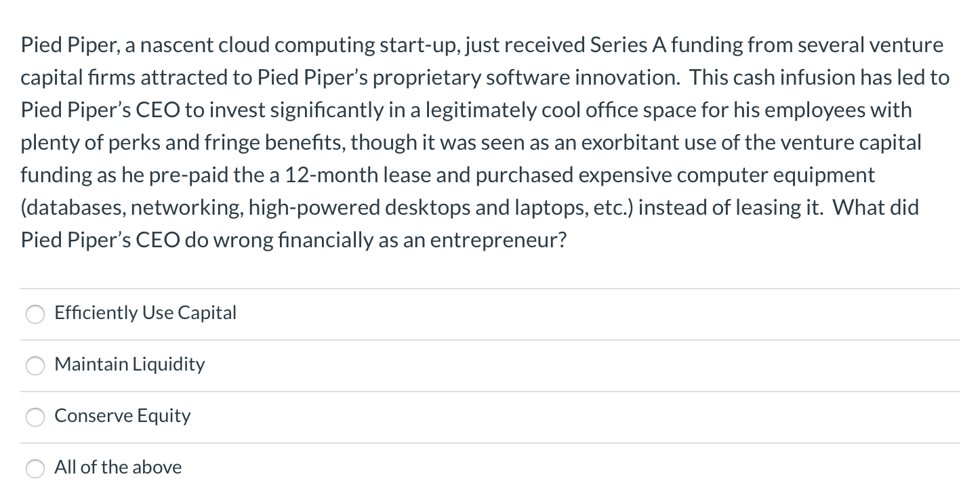Click the Pied Piper question heading text
This screenshot has height=504, width=980.
[x=474, y=45]
